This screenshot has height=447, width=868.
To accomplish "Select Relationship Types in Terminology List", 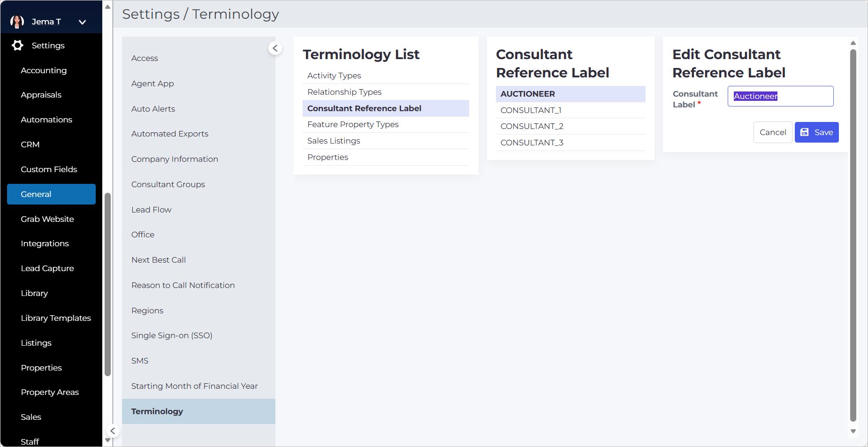I will 386,92.
